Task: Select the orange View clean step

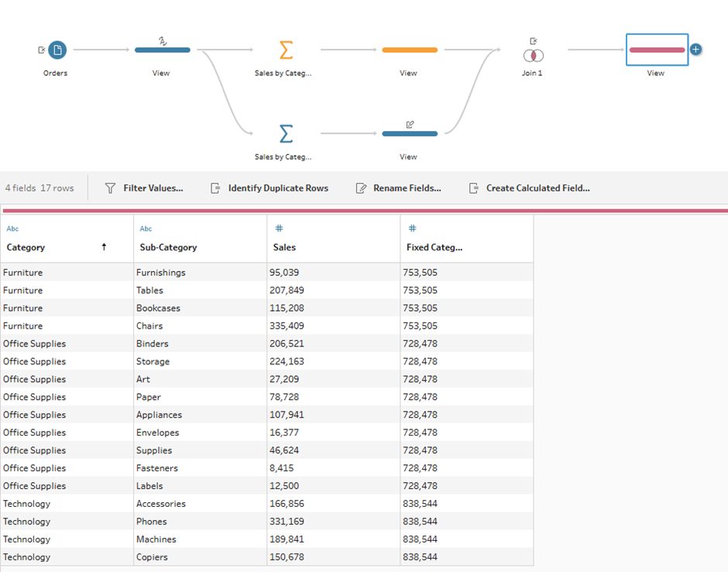Action: pyautogui.click(x=409, y=50)
